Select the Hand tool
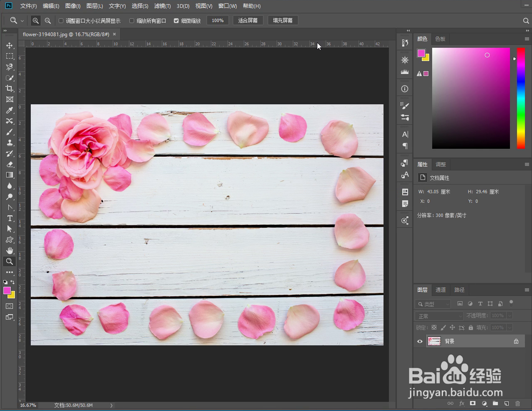This screenshot has height=411, width=532. tap(10, 251)
